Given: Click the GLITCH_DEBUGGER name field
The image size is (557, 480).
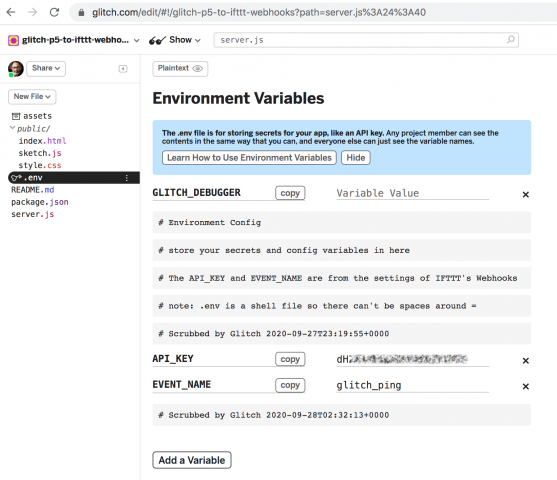Looking at the screenshot, I should pyautogui.click(x=213, y=193).
